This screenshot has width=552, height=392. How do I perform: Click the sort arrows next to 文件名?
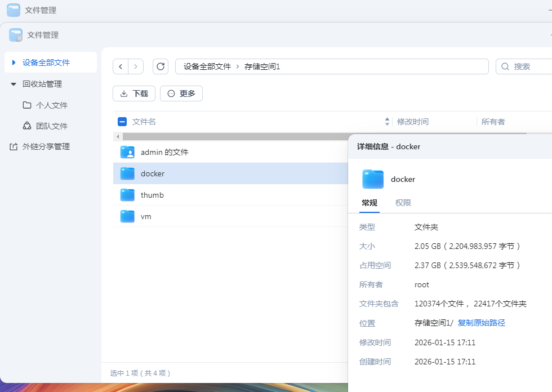[387, 122]
